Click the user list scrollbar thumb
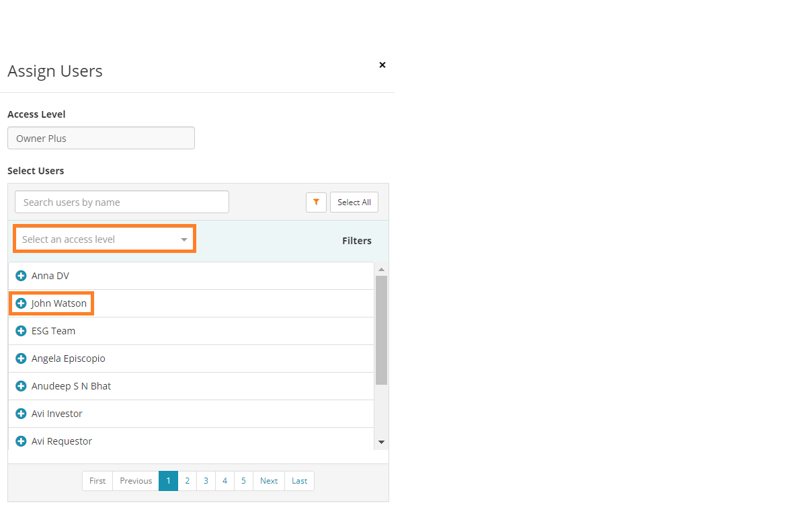Viewport: 812px width, 526px height. click(381, 330)
